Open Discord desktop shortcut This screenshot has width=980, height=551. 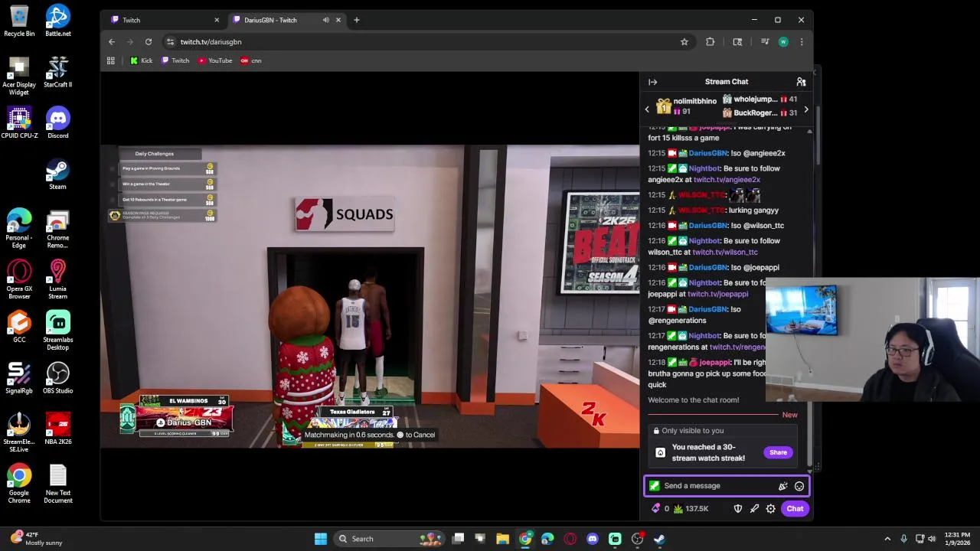[x=57, y=123]
